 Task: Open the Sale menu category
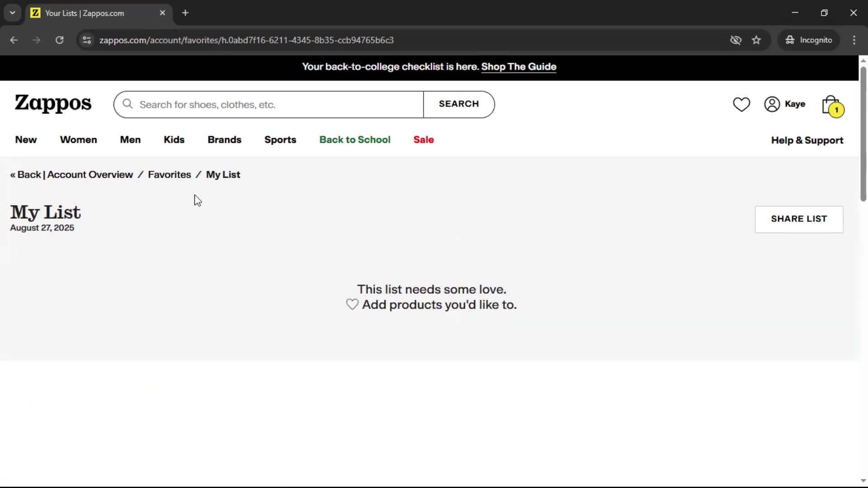[x=424, y=140]
